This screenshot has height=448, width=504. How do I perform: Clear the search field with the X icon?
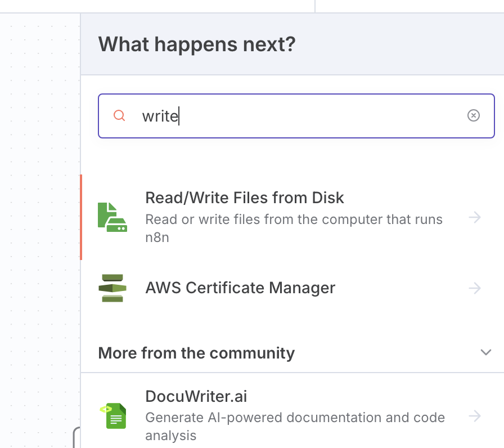[x=474, y=116]
